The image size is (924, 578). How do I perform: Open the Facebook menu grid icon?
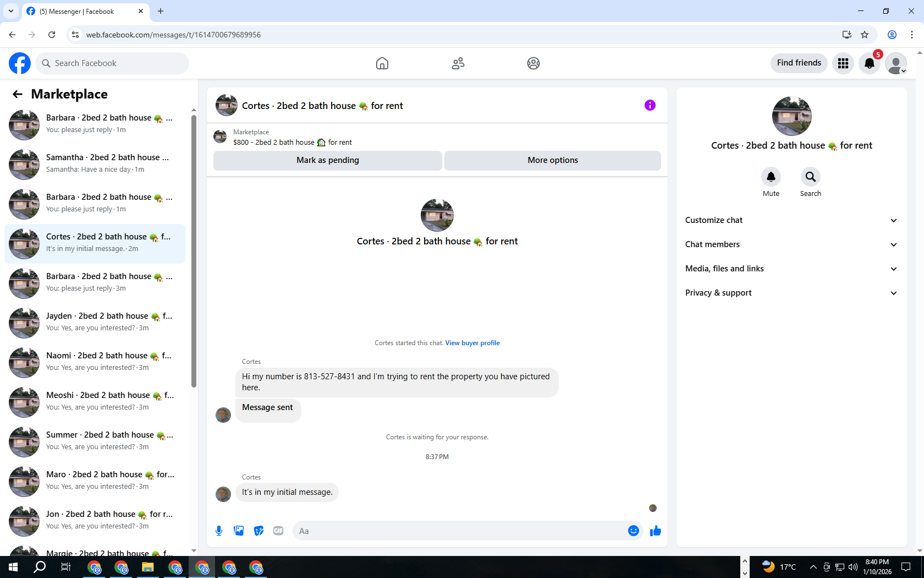[843, 63]
